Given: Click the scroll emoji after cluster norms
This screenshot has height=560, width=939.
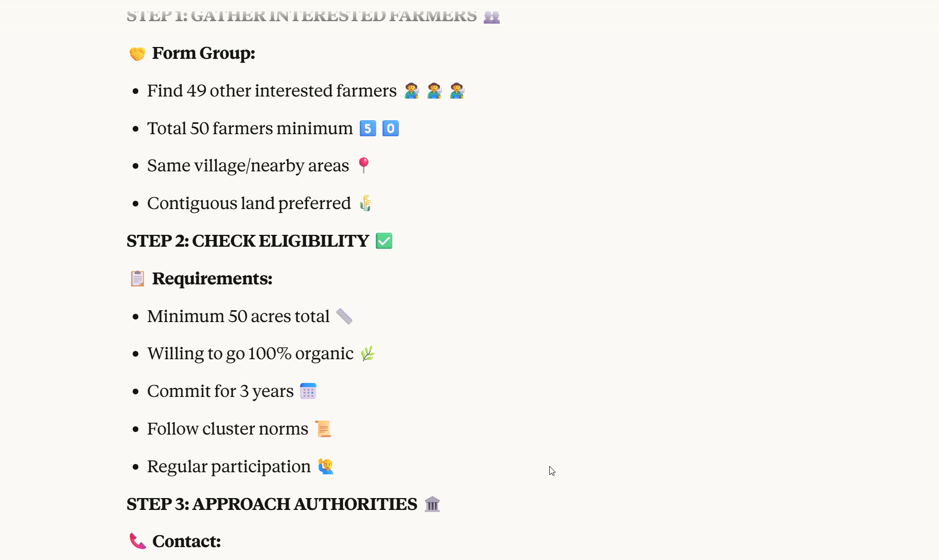Looking at the screenshot, I should tap(323, 429).
